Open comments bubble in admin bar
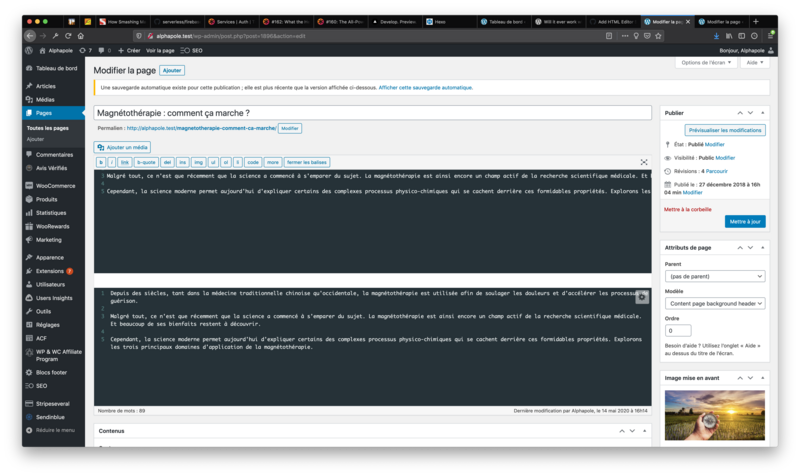Viewport: 800px width, 476px height. 105,51
